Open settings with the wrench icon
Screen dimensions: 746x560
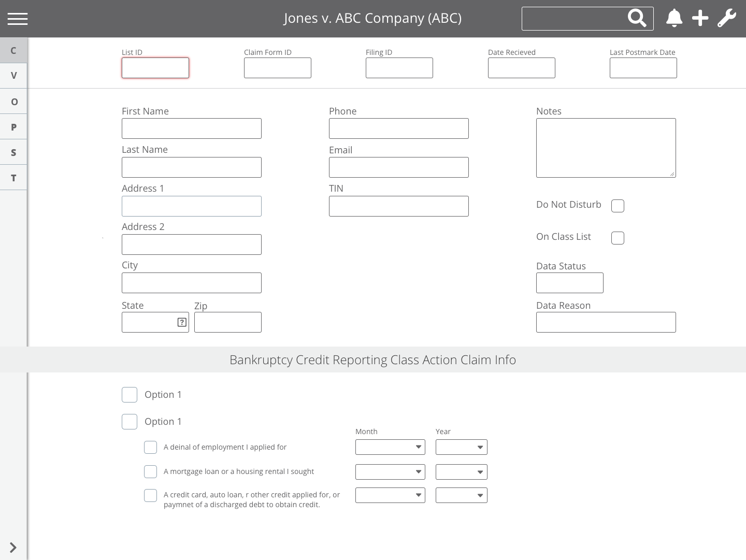tap(727, 18)
